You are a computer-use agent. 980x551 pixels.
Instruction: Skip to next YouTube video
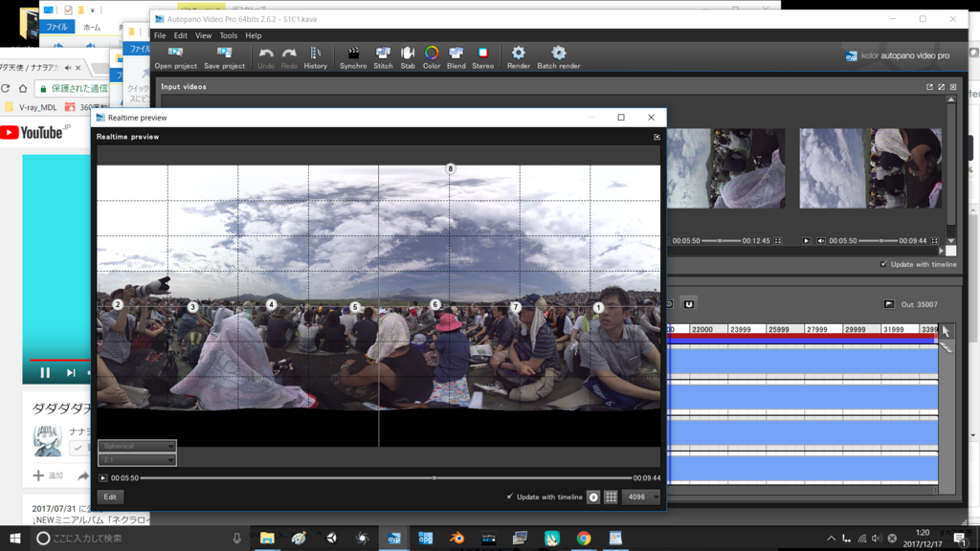point(71,372)
